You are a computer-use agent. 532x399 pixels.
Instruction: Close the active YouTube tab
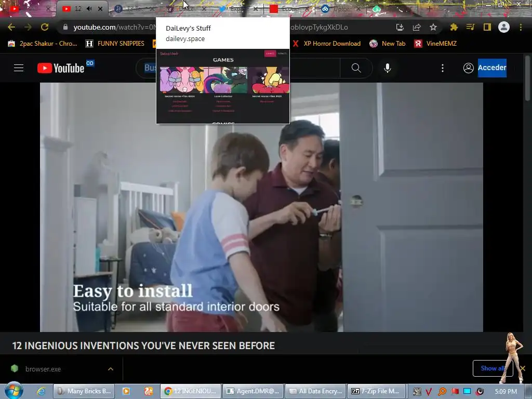pos(100,9)
